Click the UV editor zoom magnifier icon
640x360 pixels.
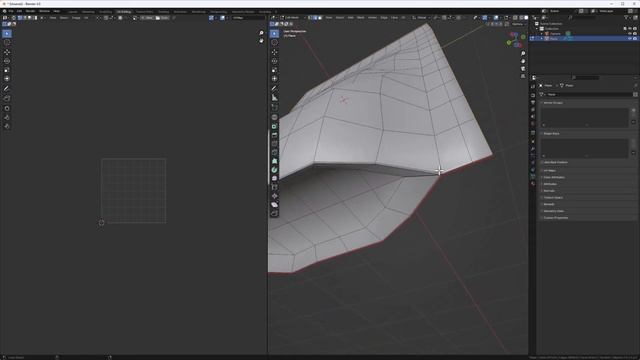coord(262,33)
